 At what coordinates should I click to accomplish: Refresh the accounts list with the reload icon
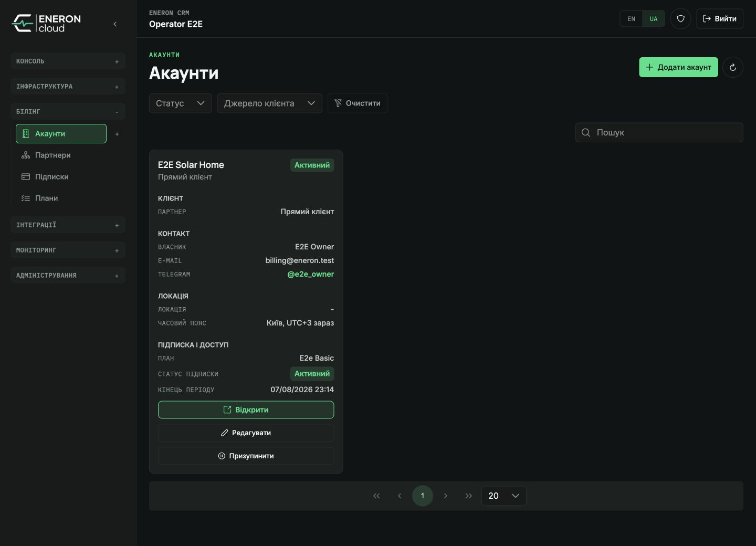[733, 67]
